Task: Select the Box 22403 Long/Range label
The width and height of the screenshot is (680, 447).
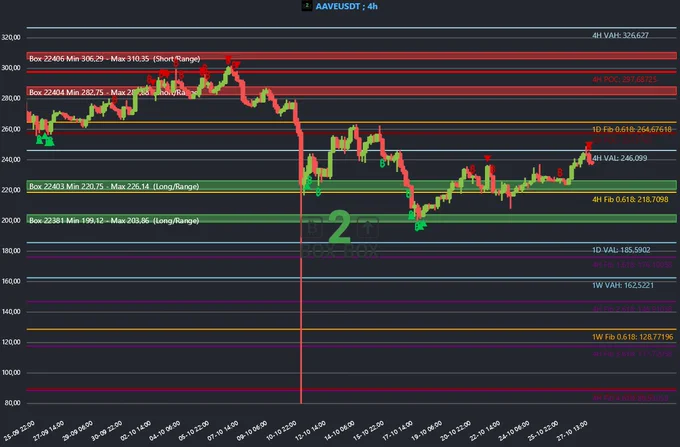Action: pos(114,186)
